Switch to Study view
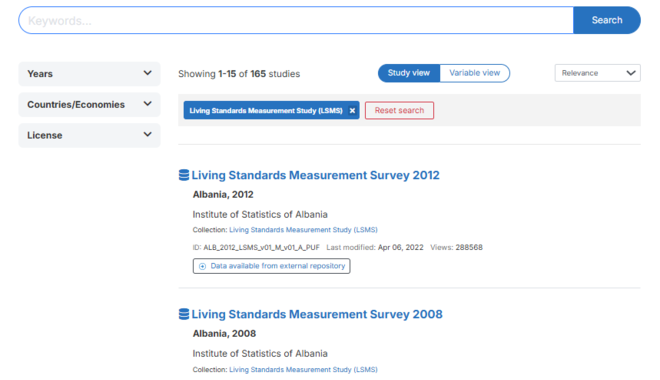This screenshot has height=380, width=660. tap(409, 73)
